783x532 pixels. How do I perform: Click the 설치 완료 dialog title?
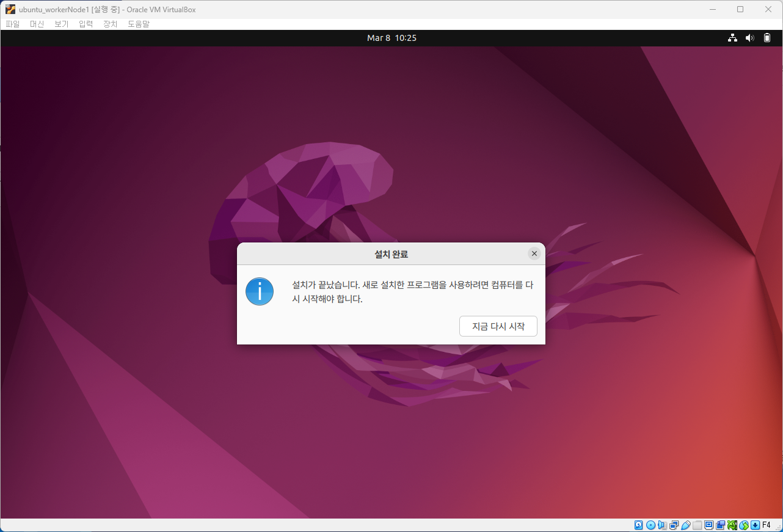pos(391,254)
